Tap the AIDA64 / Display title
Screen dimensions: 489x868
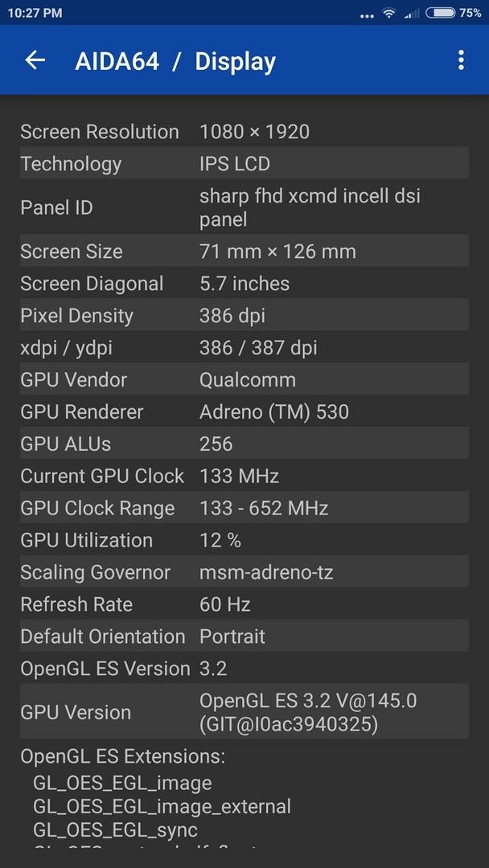point(175,61)
